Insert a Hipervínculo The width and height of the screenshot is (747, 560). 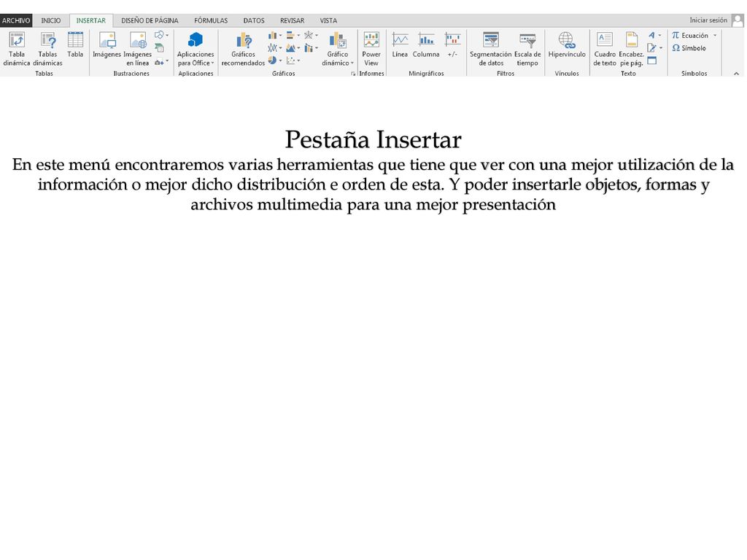click(567, 45)
